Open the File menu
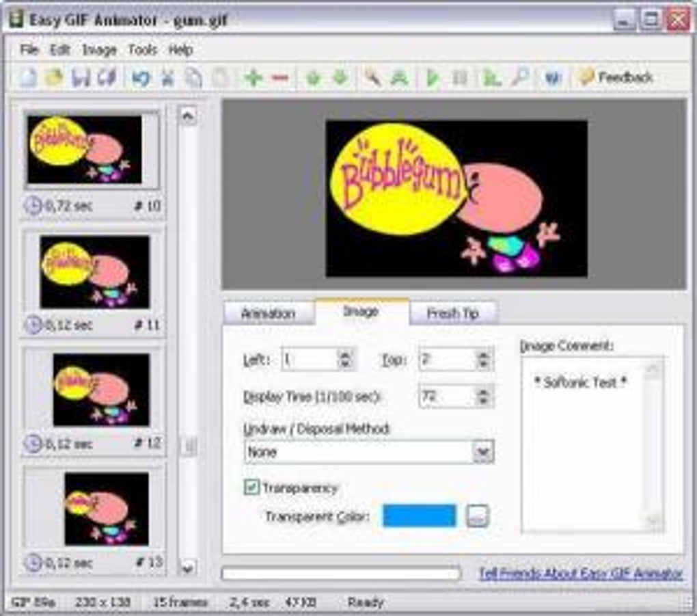 [29, 49]
